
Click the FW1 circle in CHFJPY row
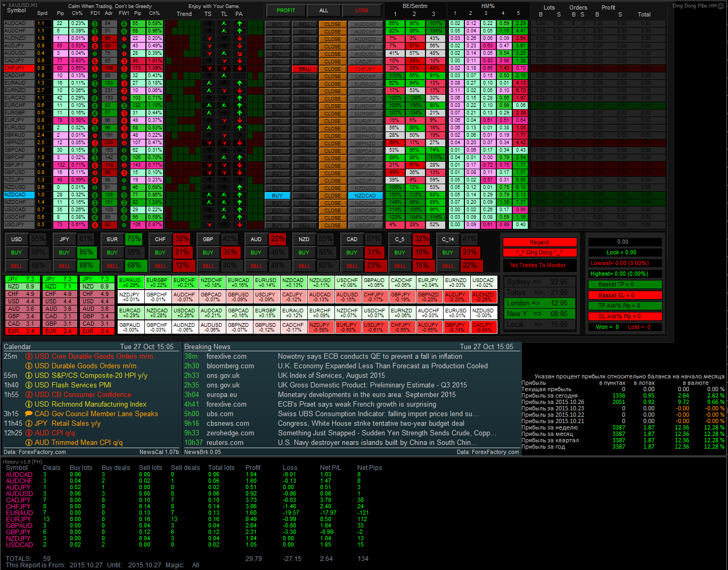(x=124, y=69)
